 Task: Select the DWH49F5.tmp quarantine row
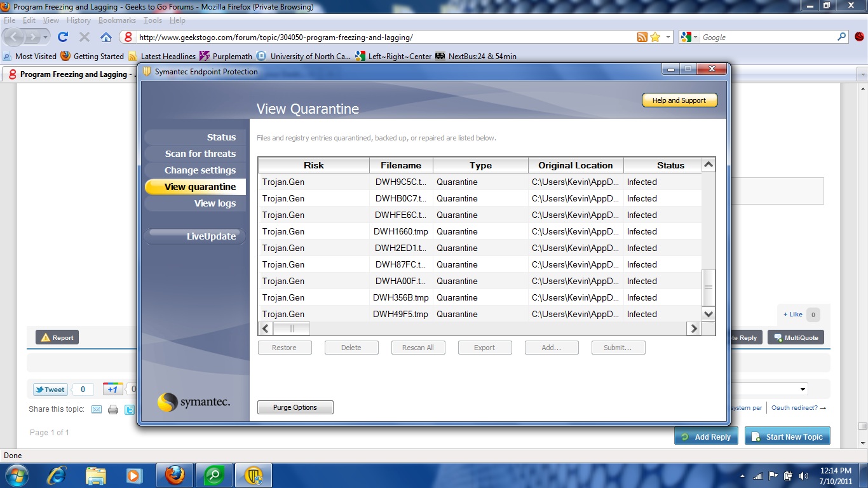tap(480, 314)
